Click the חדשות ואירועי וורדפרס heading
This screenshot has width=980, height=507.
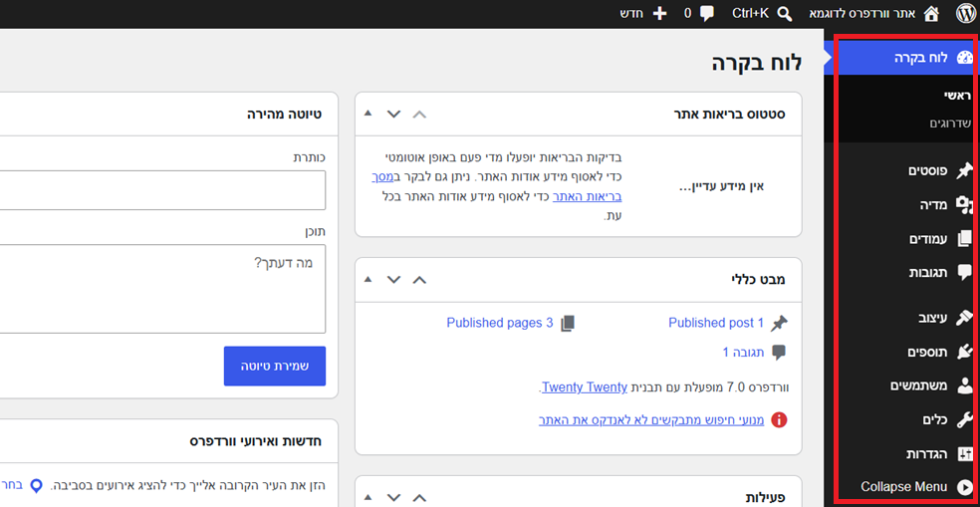coord(256,441)
